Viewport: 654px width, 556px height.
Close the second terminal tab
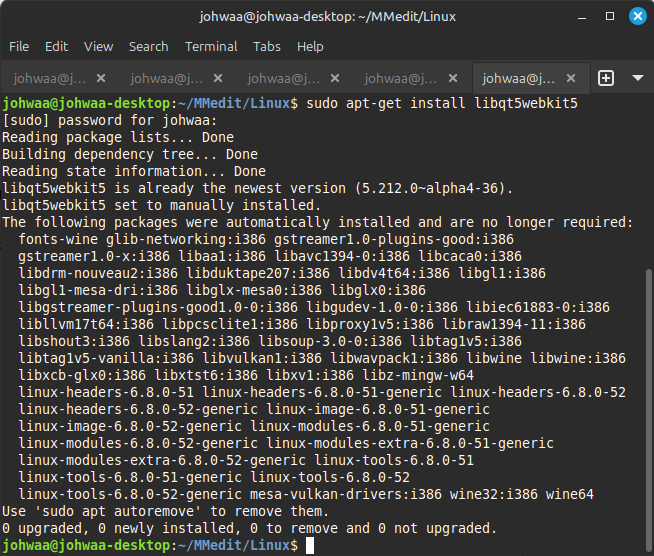coord(220,78)
